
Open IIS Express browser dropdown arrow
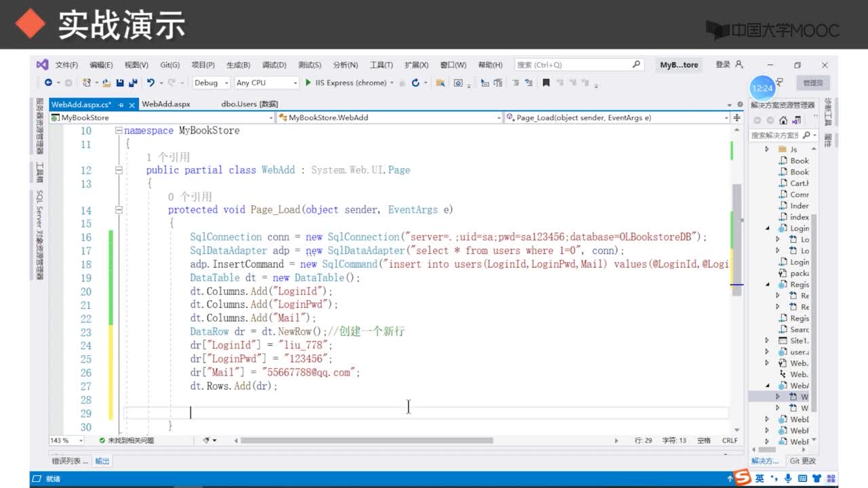[391, 83]
